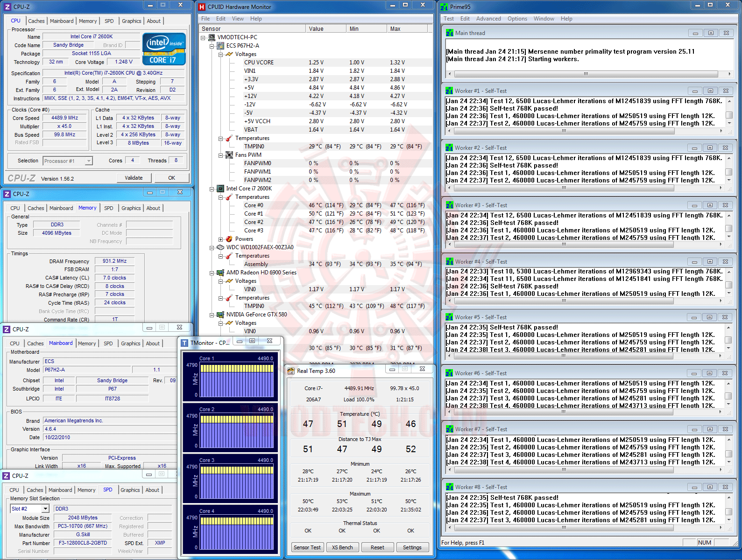Screen dimensions: 742x560
Task: Collapse the NVIDIA GeForce GTX 580 node
Action: (212, 315)
